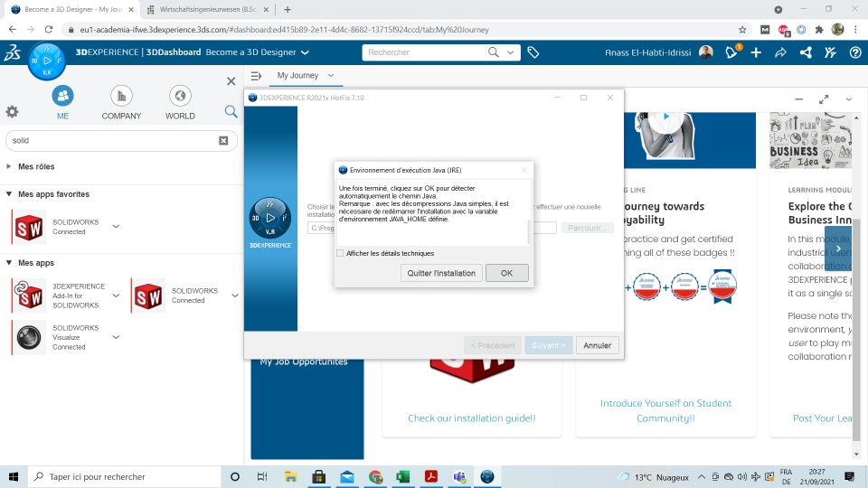
Task: Collapse the 'Mes apps' section
Action: click(x=9, y=262)
